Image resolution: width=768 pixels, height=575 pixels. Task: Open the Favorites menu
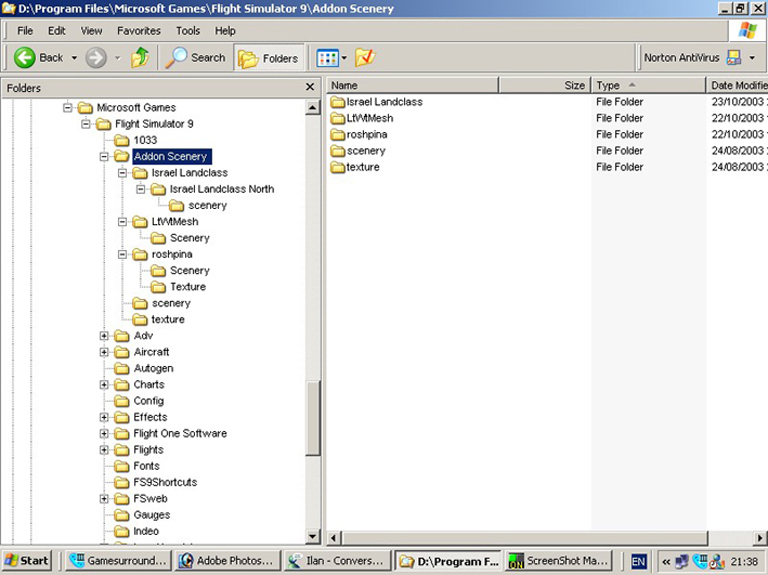[139, 31]
